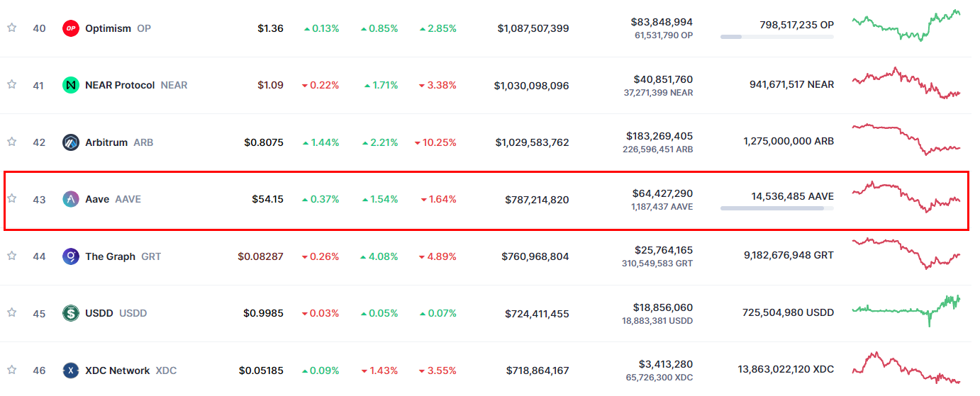980x396 pixels.
Task: Click NEAR Protocol's market cap value
Action: [531, 86]
